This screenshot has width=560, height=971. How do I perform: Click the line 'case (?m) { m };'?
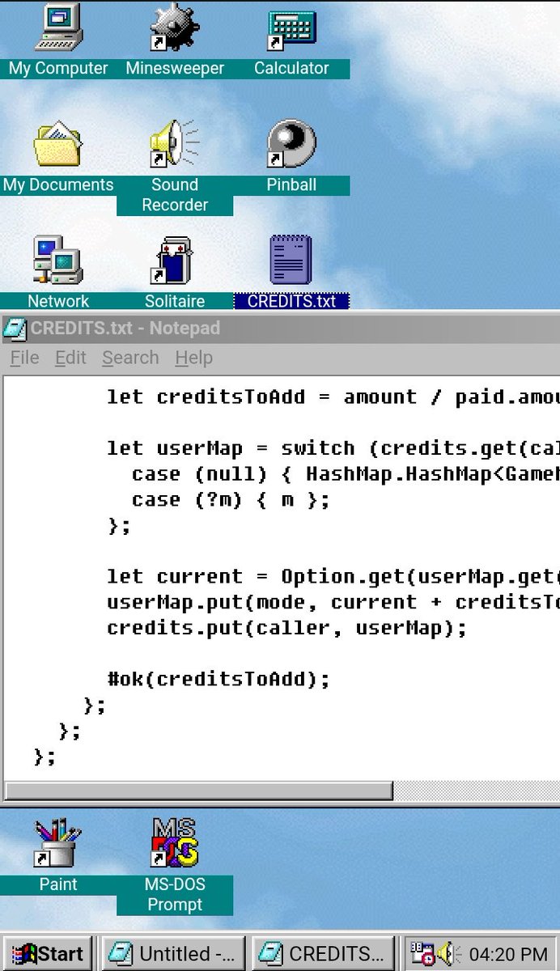click(231, 500)
